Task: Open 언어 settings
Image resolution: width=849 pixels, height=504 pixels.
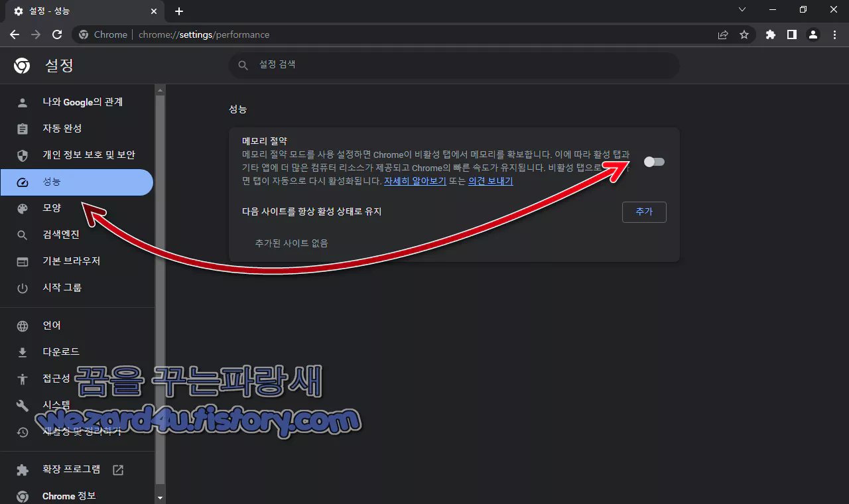Action: [x=77, y=326]
